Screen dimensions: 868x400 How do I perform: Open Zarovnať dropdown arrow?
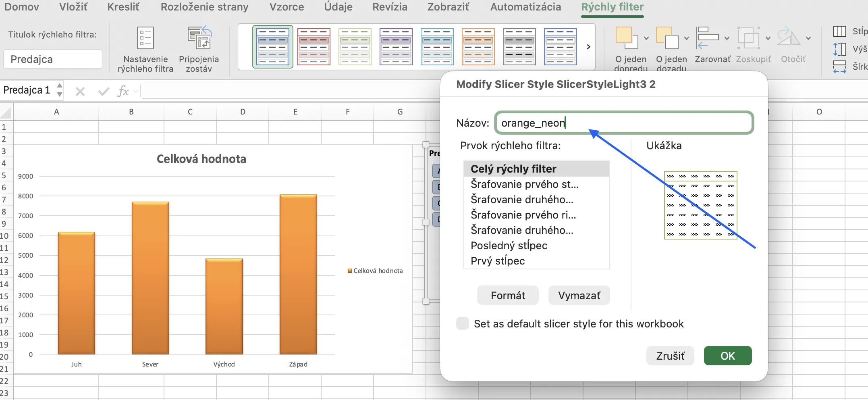(727, 38)
